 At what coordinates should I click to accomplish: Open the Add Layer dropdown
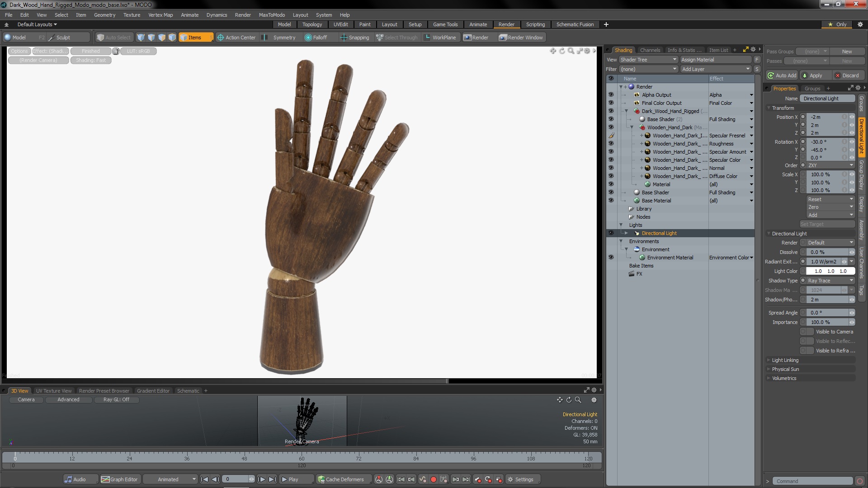(716, 69)
